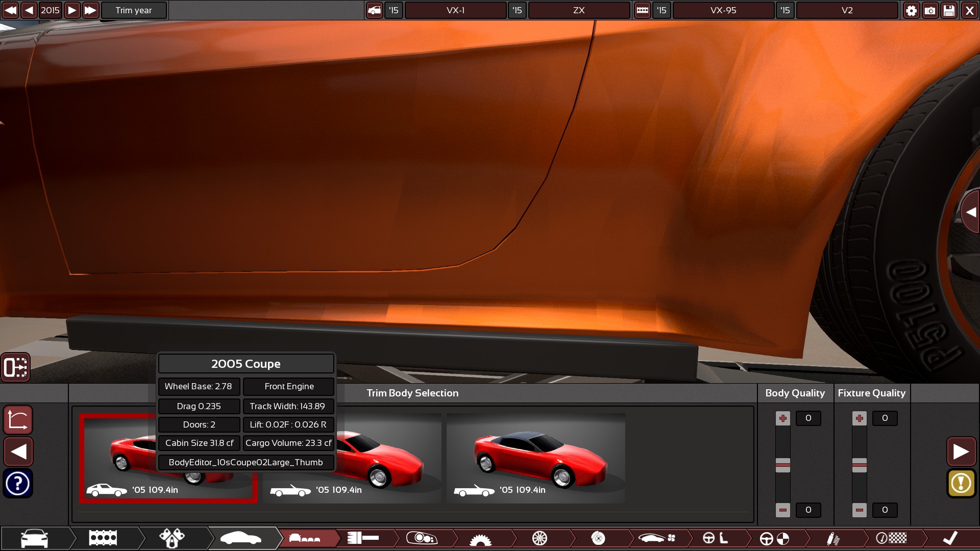
Task: Open the headlight fixtures tab
Action: pyautogui.click(x=422, y=538)
